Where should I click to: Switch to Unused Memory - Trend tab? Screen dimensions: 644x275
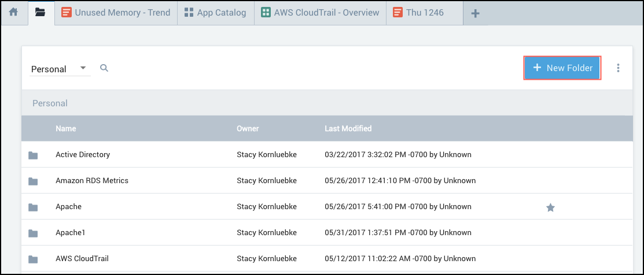tap(116, 13)
